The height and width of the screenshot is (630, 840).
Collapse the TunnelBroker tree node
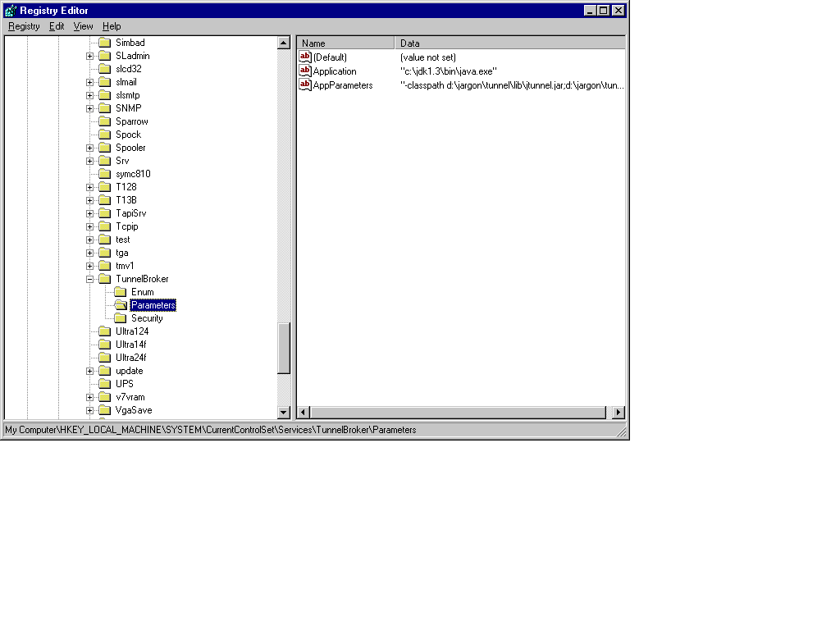coord(89,279)
